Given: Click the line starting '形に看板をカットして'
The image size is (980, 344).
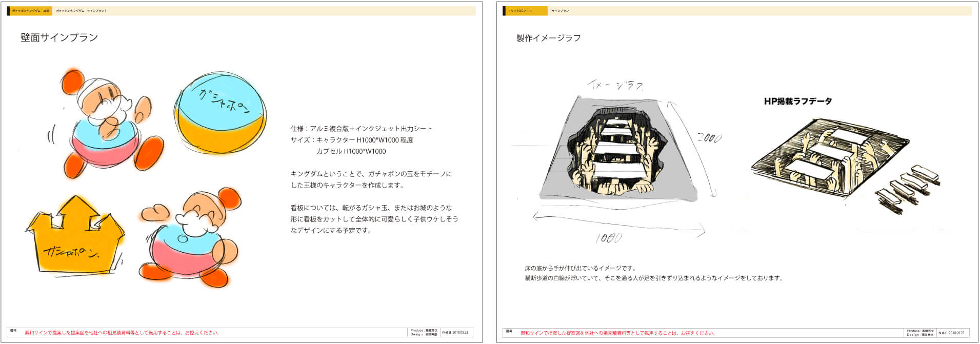Looking at the screenshot, I should pyautogui.click(x=374, y=219).
